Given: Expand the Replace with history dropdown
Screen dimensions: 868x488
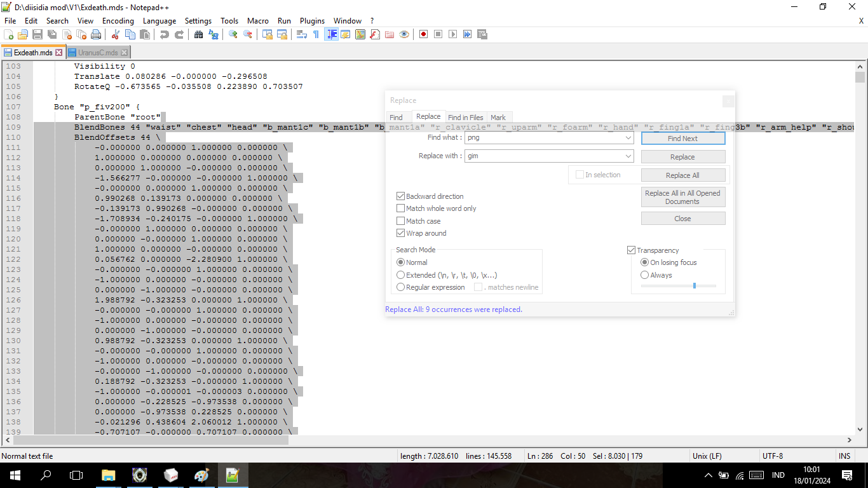Looking at the screenshot, I should pos(628,156).
